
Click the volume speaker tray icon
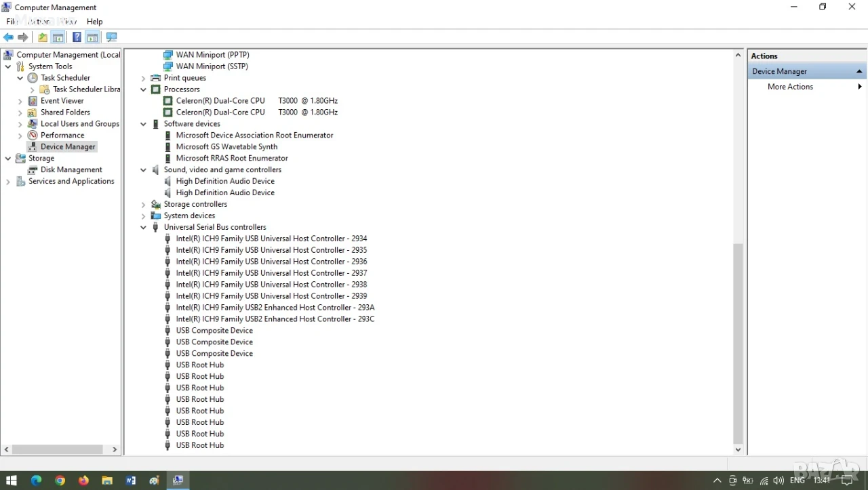click(778, 481)
